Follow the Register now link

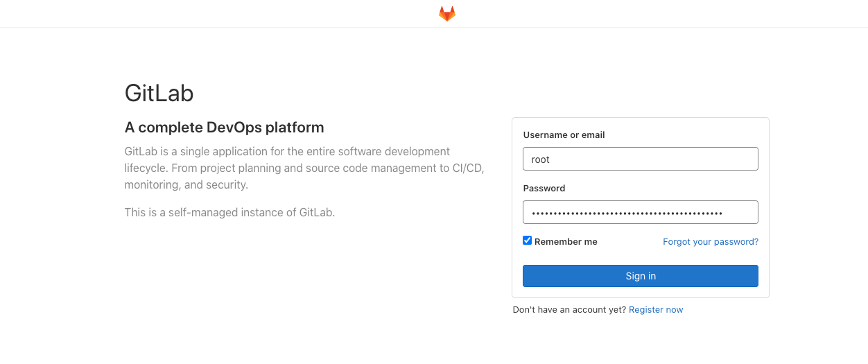[x=656, y=310]
